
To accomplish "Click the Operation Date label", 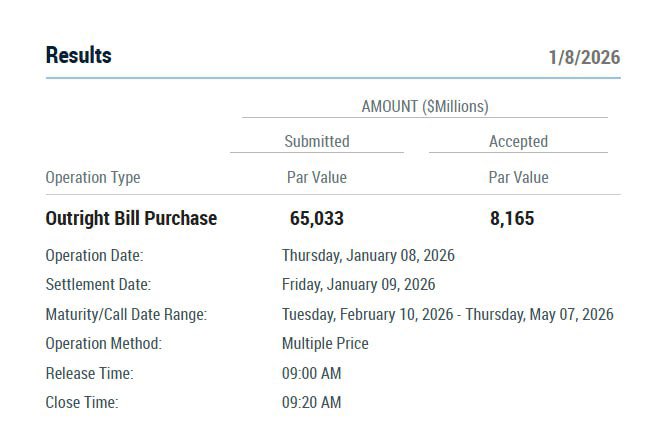I will pyautogui.click(x=94, y=256).
